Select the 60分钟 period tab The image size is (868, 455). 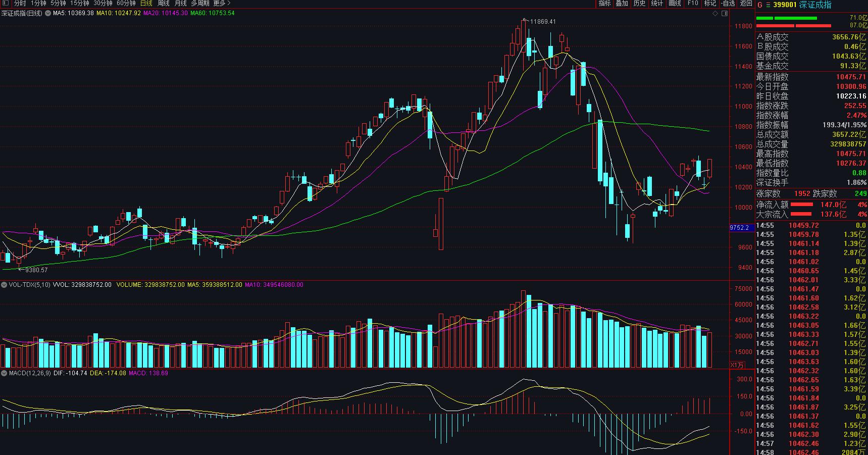coord(126,4)
